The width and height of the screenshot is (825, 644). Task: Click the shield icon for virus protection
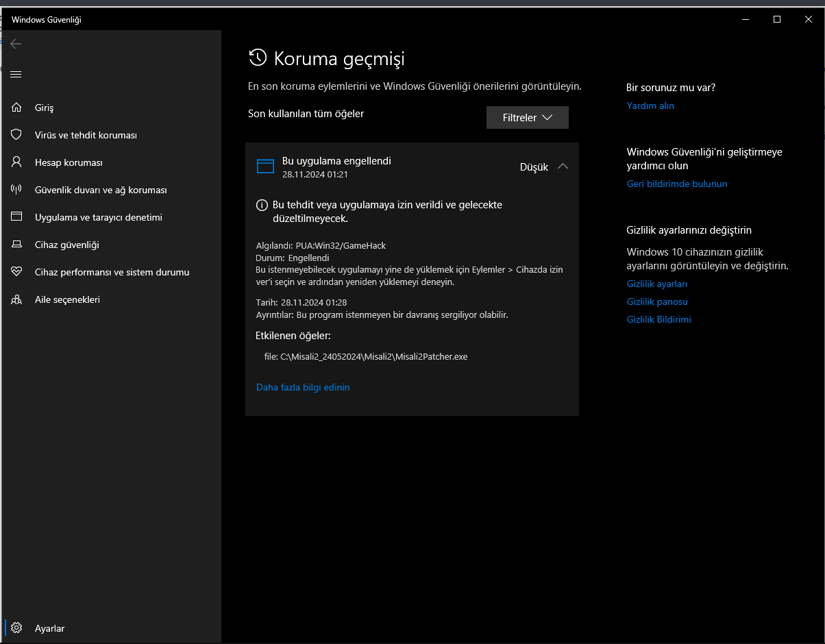tap(16, 135)
